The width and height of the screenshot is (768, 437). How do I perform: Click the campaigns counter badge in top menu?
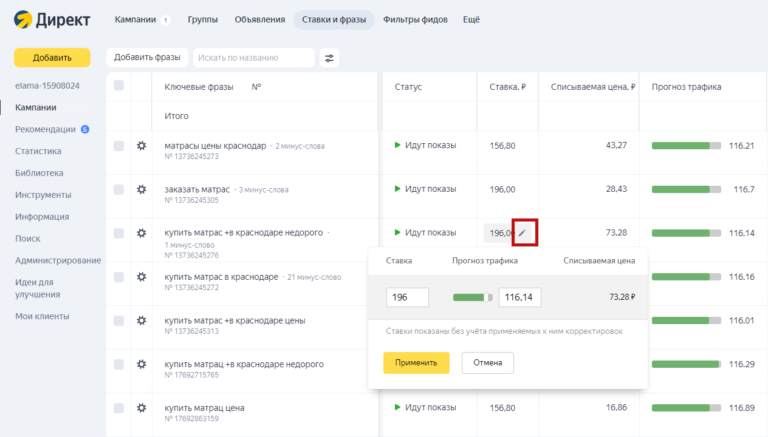click(x=166, y=20)
